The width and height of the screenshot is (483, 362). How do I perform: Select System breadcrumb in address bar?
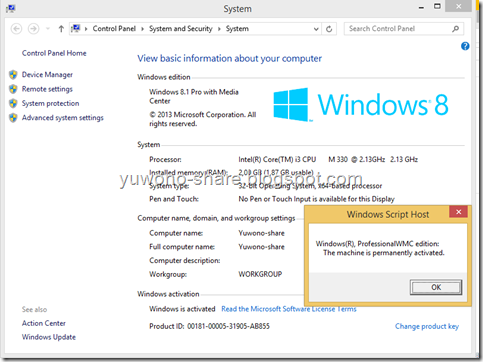237,29
